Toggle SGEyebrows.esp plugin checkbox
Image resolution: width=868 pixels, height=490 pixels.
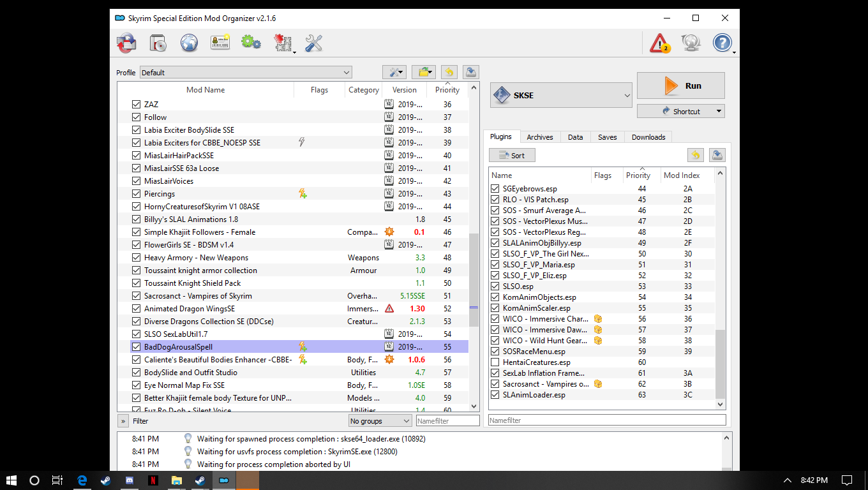click(x=495, y=189)
